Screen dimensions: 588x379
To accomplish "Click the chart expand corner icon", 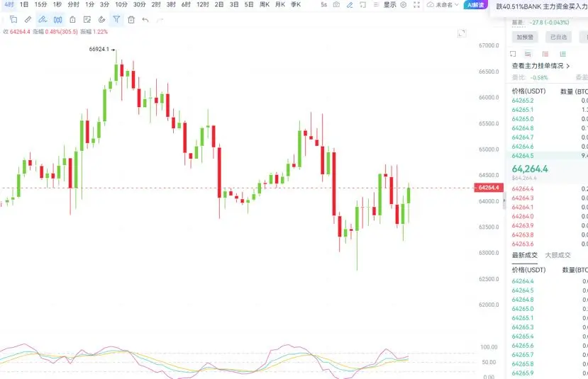I will tap(462, 33).
